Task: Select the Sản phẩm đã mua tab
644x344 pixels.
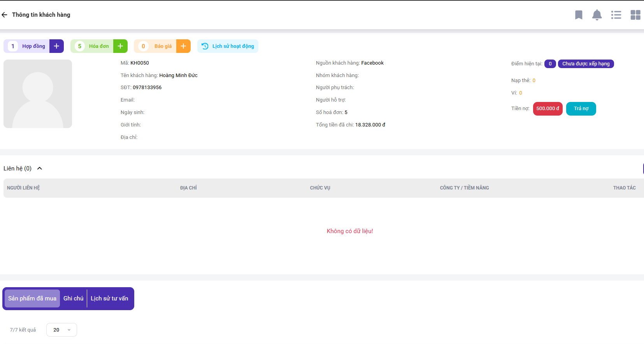Action: [x=32, y=298]
